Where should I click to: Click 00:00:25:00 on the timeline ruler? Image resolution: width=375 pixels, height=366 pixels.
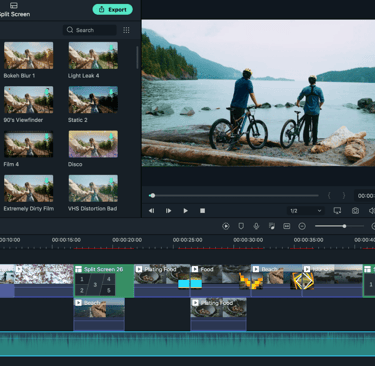click(187, 240)
